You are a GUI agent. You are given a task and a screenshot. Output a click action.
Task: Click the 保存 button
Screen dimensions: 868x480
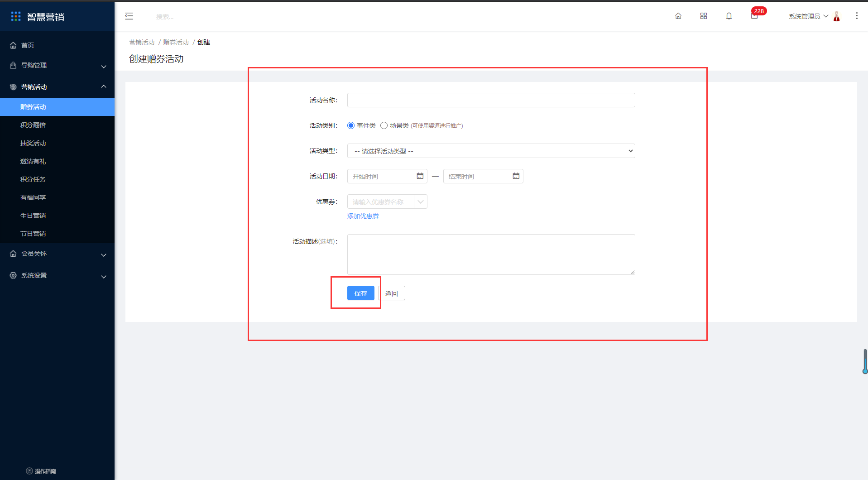pyautogui.click(x=361, y=293)
